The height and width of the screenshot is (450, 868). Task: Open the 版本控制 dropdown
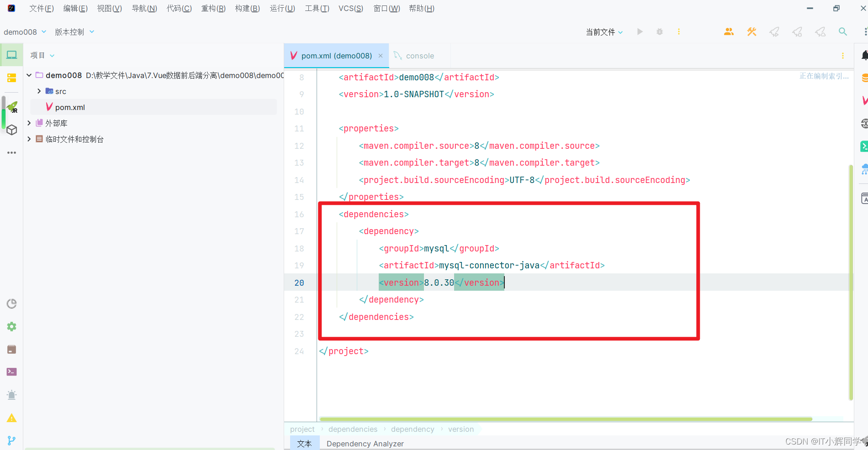tap(74, 32)
